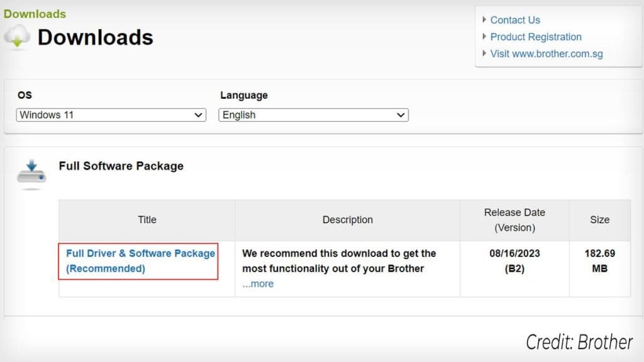Click the cloud download icon beside Downloads heading
This screenshot has width=644, height=362.
pos(17,38)
